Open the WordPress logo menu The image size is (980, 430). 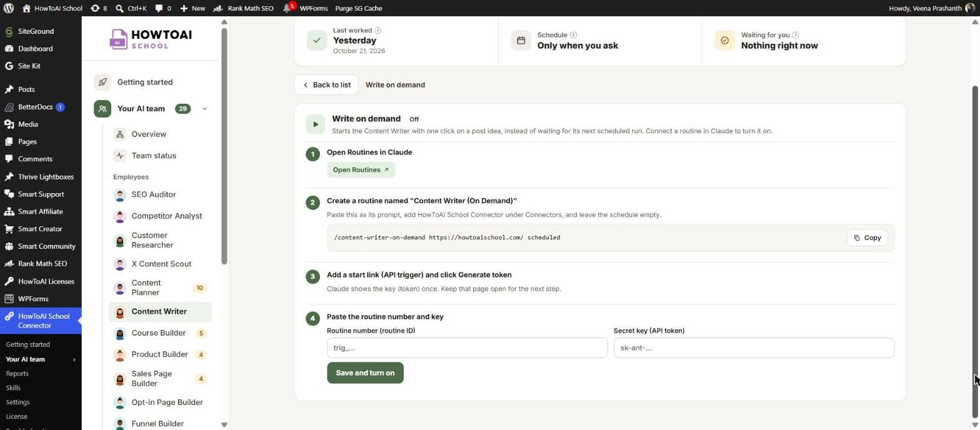click(9, 8)
